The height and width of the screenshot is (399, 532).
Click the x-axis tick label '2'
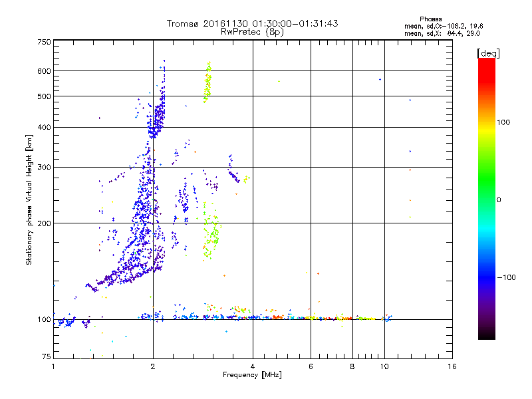coord(153,366)
